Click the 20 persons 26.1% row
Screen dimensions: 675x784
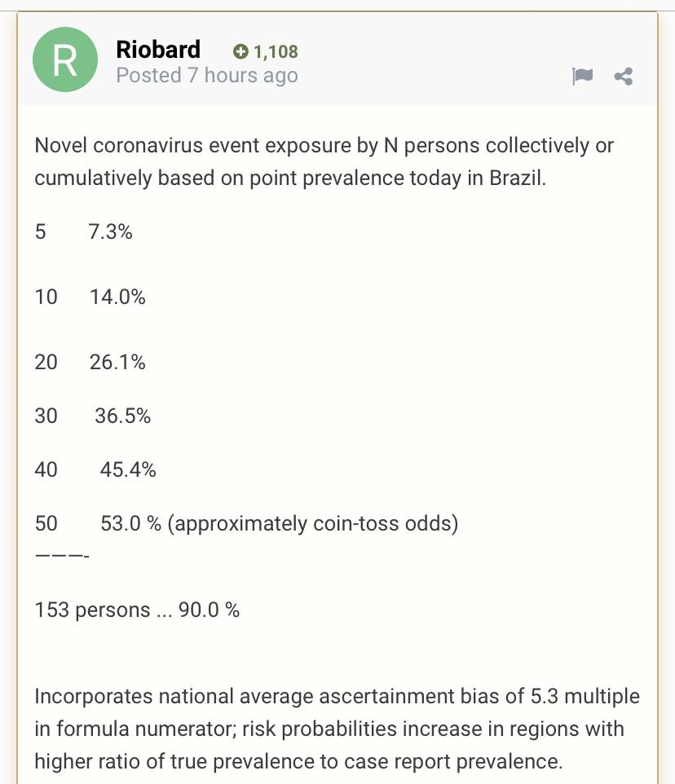90,362
